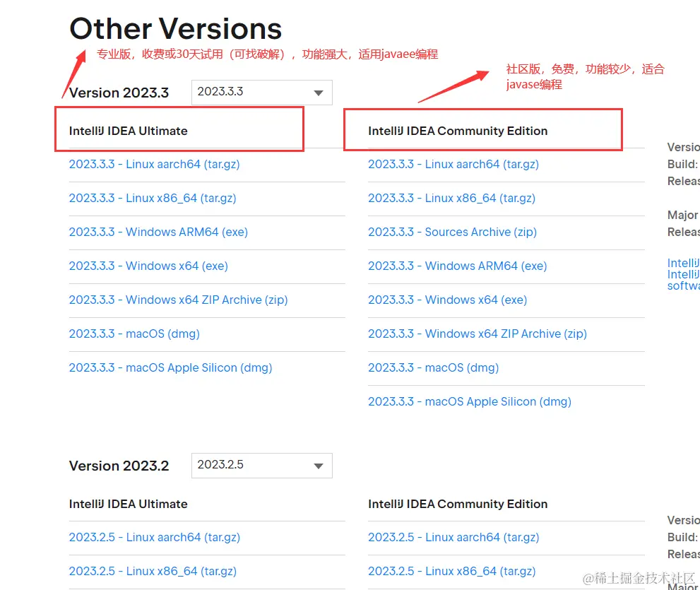Open the blue IntelliJ link in right sidebar
The height and width of the screenshot is (590, 700).
point(684,274)
